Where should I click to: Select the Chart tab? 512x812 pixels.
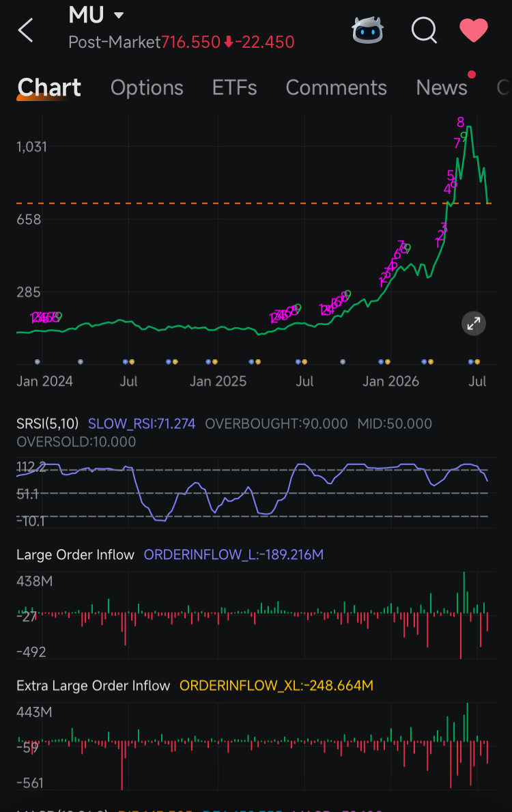point(49,87)
